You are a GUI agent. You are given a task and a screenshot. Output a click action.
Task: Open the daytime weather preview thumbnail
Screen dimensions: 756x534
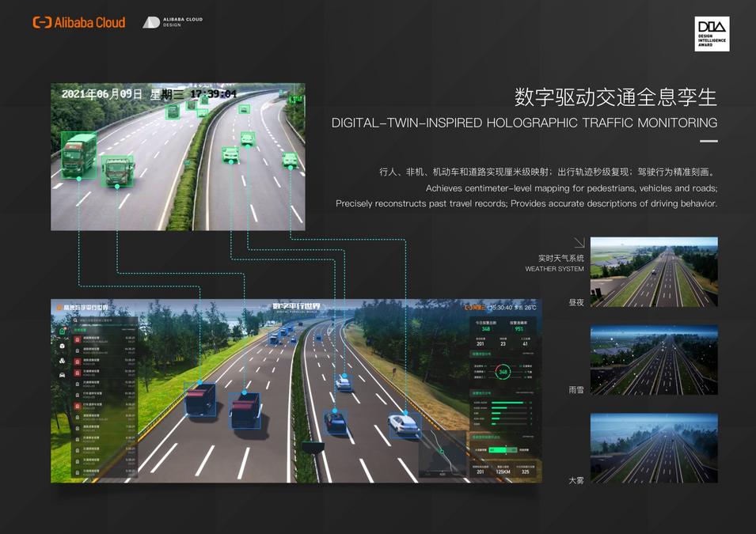pos(654,272)
